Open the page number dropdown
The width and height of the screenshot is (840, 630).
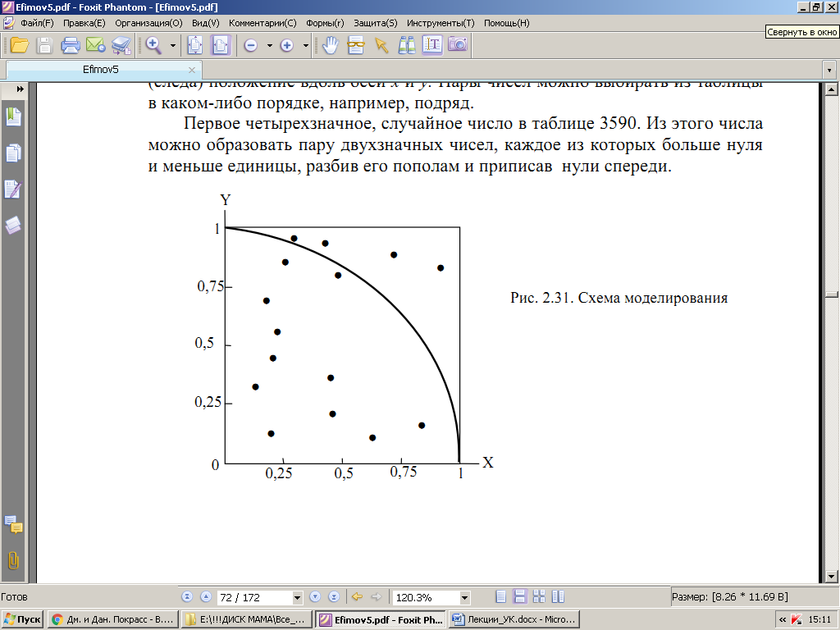coord(298,597)
